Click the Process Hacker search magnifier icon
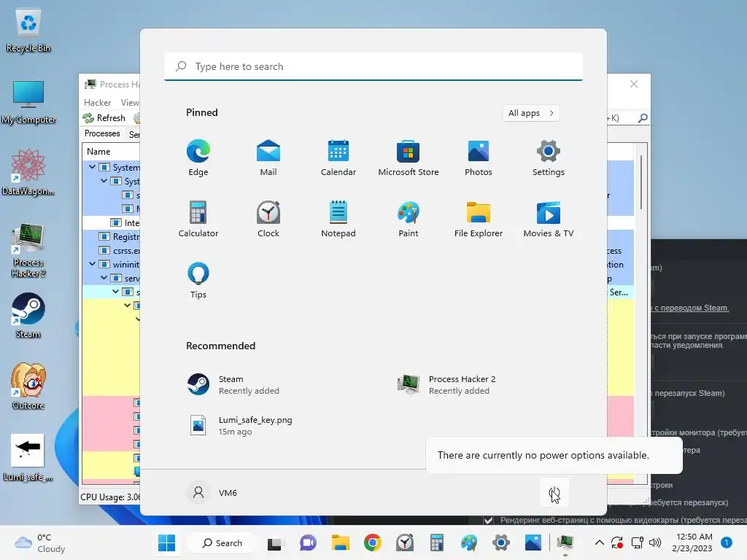Screen dimensions: 747x560 (643, 117)
